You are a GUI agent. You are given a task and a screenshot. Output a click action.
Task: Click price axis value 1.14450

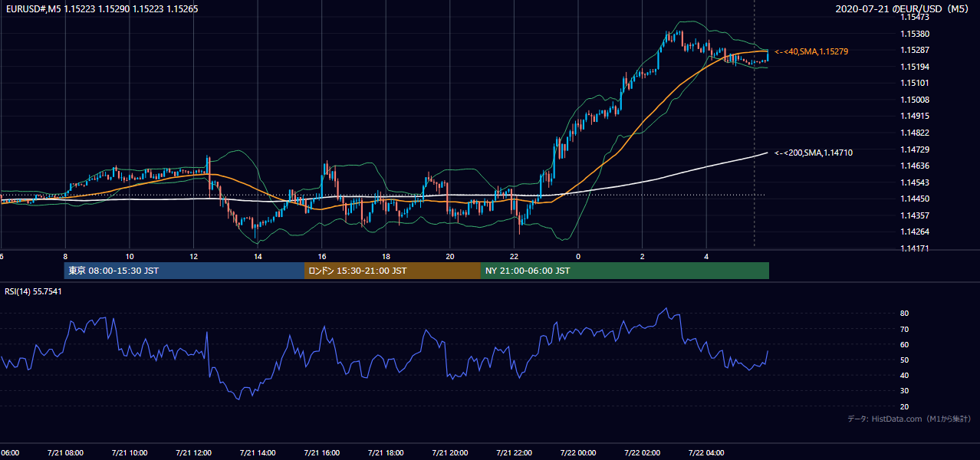coord(915,199)
